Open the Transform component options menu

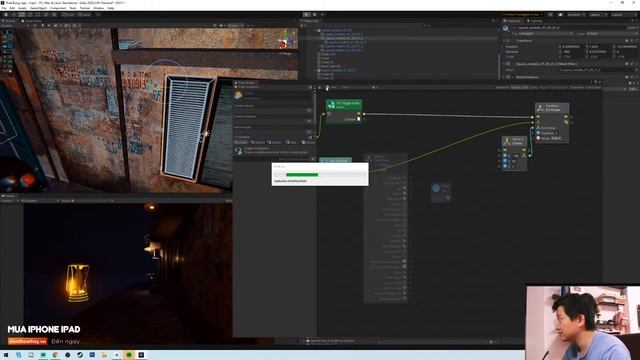tap(636, 41)
